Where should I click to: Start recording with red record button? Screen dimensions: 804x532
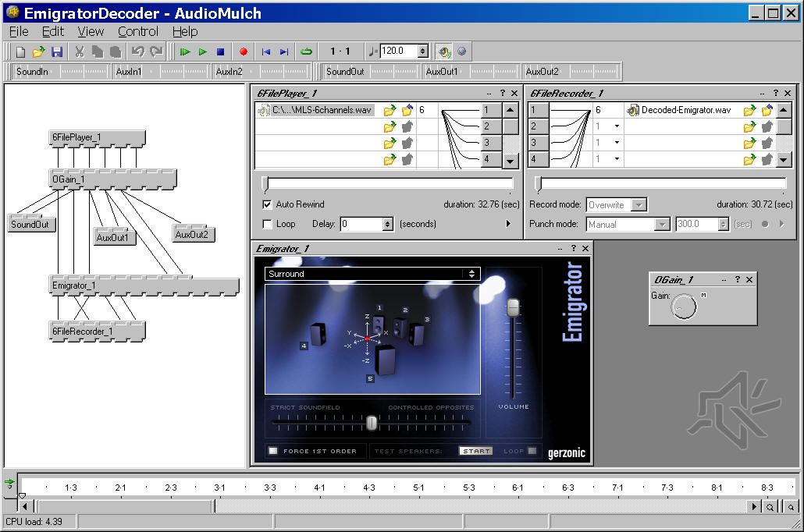pos(244,51)
